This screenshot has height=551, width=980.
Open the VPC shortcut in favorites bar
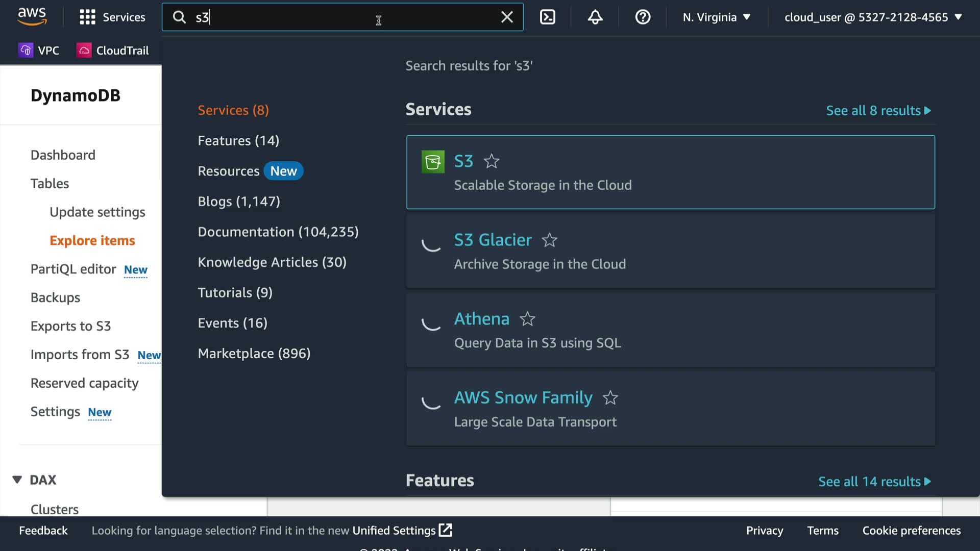pyautogui.click(x=39, y=51)
